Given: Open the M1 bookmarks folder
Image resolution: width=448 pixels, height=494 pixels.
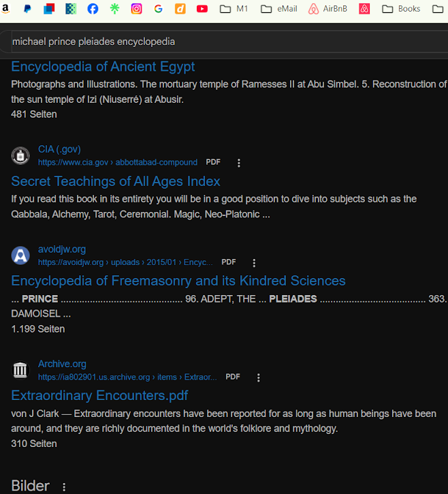Looking at the screenshot, I should (x=234, y=8).
